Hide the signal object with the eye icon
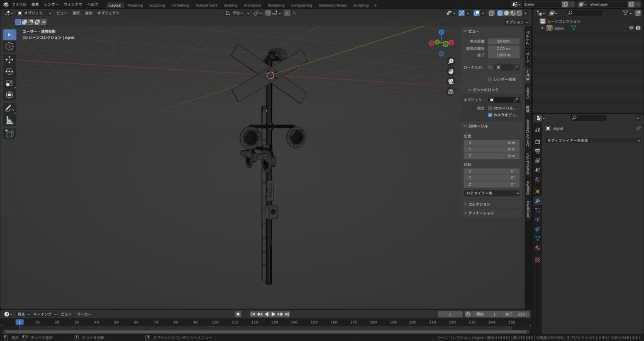 point(631,28)
